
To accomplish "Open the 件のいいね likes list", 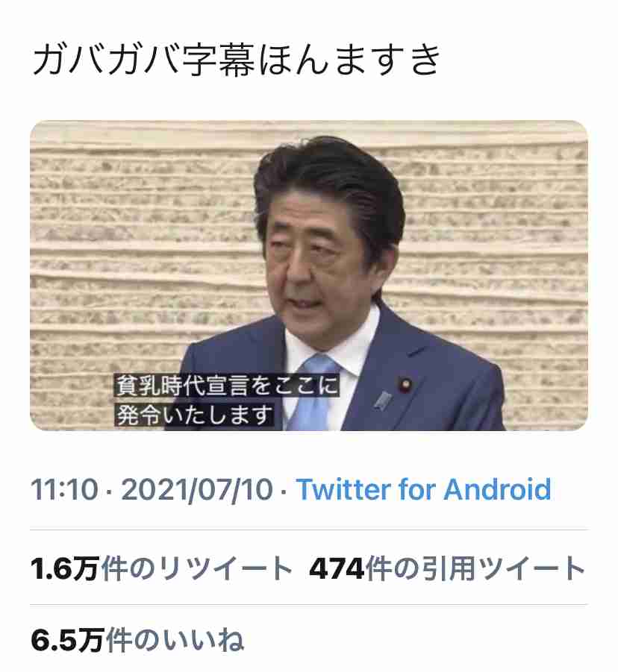I will click(x=175, y=640).
